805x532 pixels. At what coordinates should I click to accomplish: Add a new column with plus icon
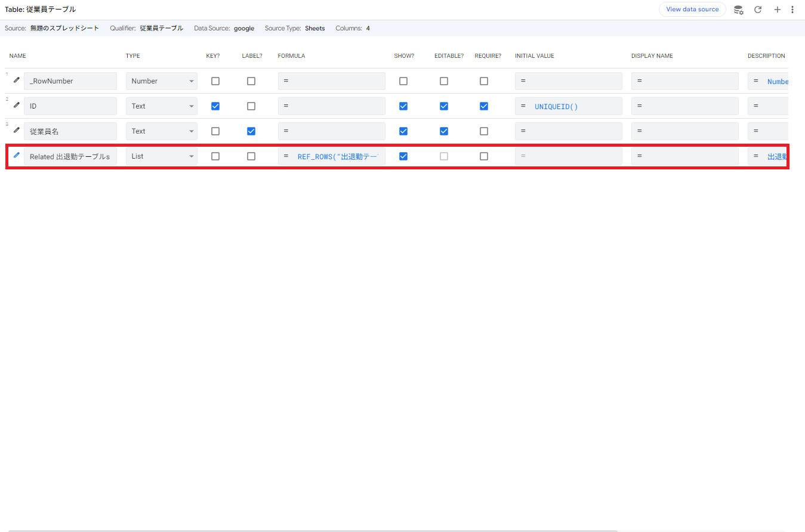[x=777, y=10]
